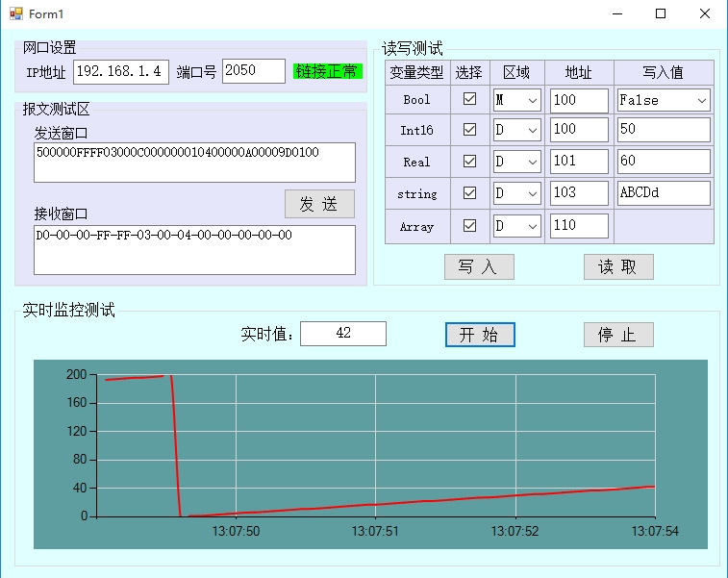
Task: Focus the IP address field 192.168.1.4
Action: (121, 71)
